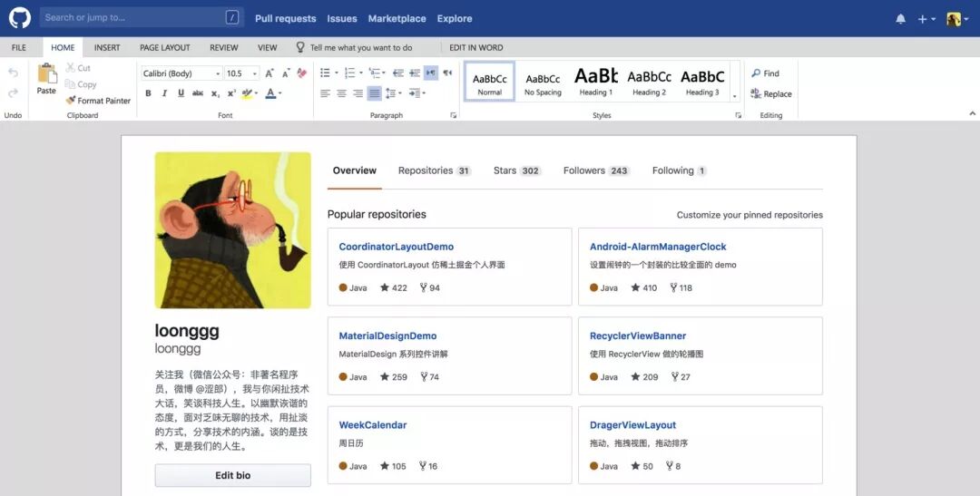Switch to the PAGE LAYOUT tab

[165, 47]
